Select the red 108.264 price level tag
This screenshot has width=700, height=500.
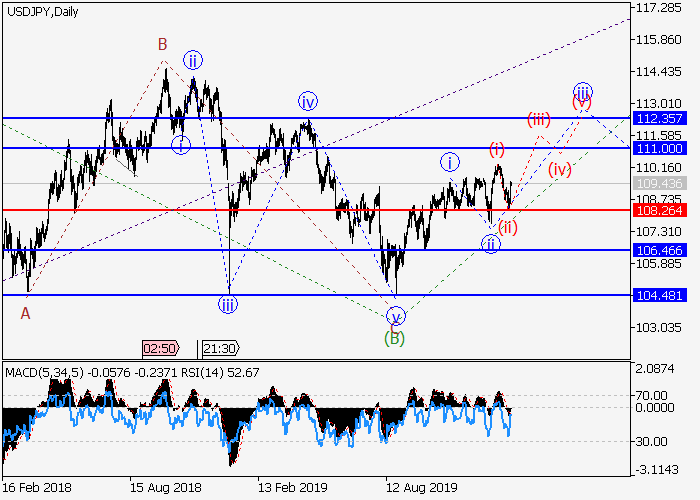pos(658,210)
